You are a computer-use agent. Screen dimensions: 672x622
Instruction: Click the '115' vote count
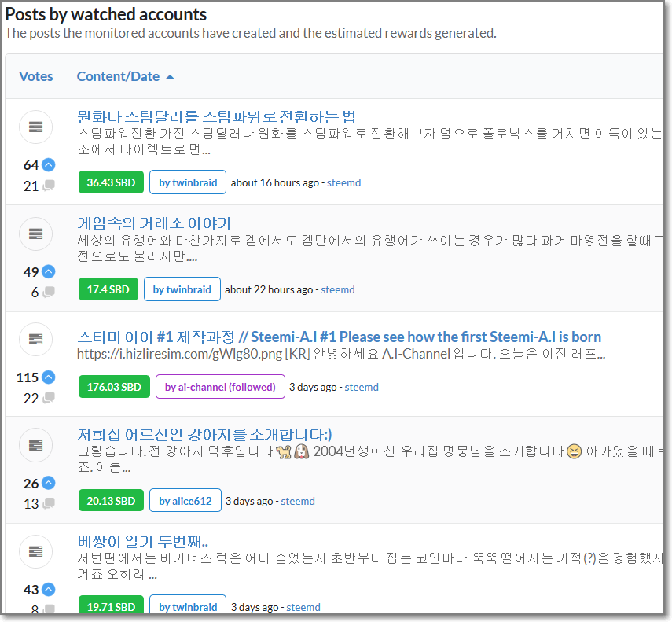[28, 377]
